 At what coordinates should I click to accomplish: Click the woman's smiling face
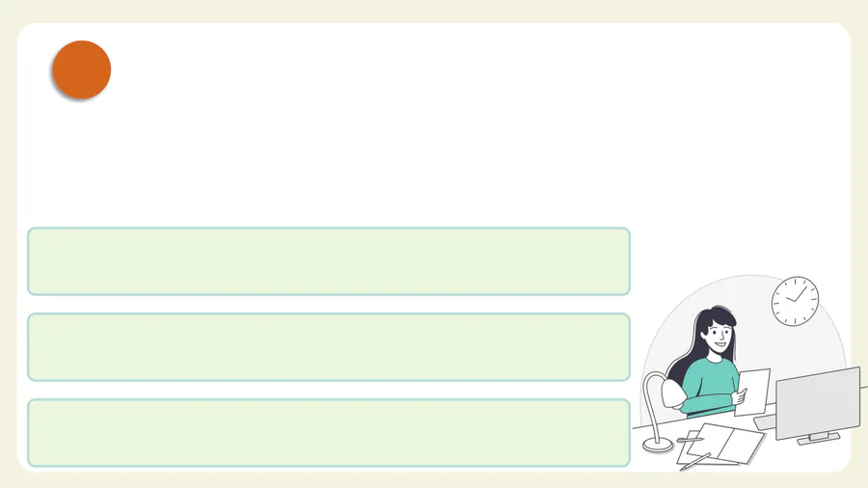(x=719, y=336)
